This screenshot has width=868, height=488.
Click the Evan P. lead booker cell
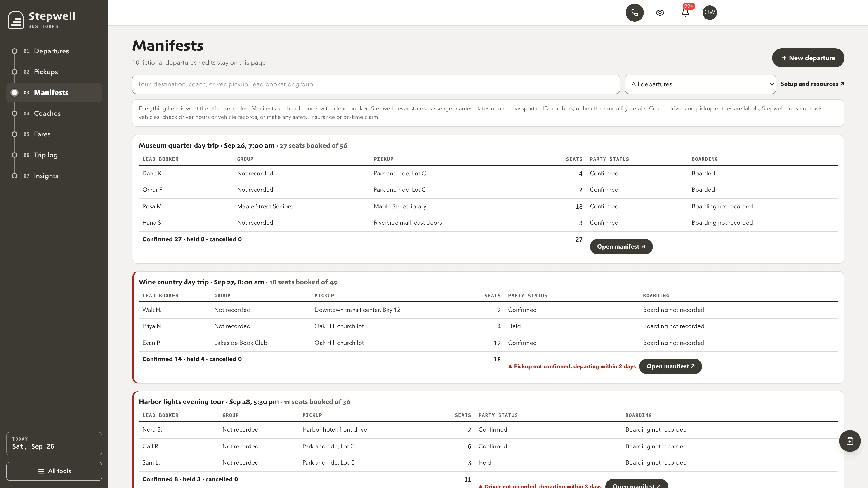(151, 343)
